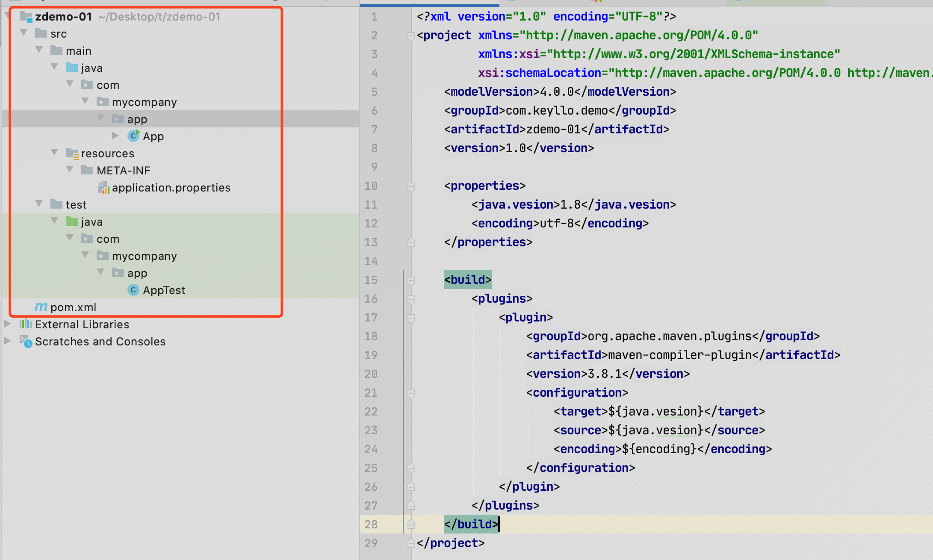Select the mycompany package under main
The width and height of the screenshot is (933, 560).
click(x=144, y=102)
